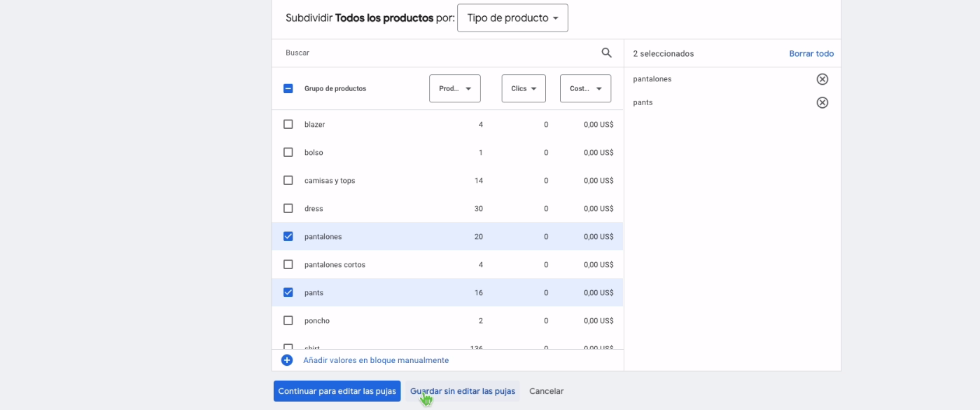Open the Tipo de producto dropdown
The image size is (980, 410).
[512, 18]
